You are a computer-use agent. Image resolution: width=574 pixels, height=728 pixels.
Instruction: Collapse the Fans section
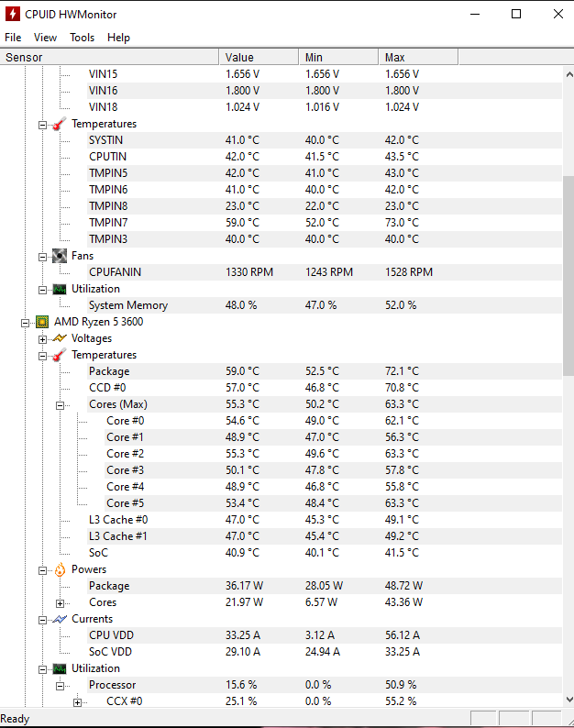[x=43, y=257]
